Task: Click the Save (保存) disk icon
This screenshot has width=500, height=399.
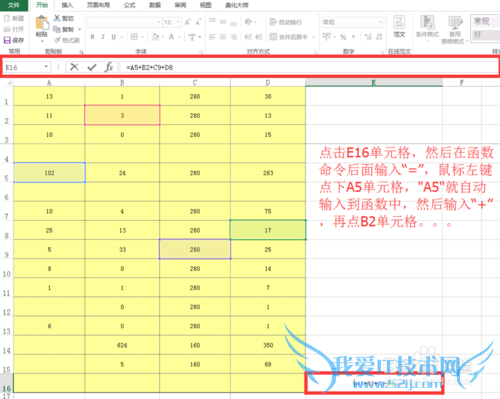Action: pos(7,40)
